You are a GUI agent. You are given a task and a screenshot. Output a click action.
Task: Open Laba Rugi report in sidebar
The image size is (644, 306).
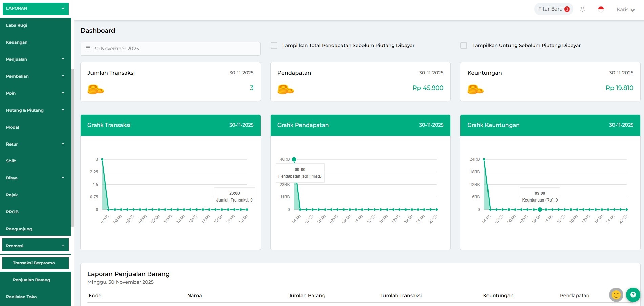[17, 25]
